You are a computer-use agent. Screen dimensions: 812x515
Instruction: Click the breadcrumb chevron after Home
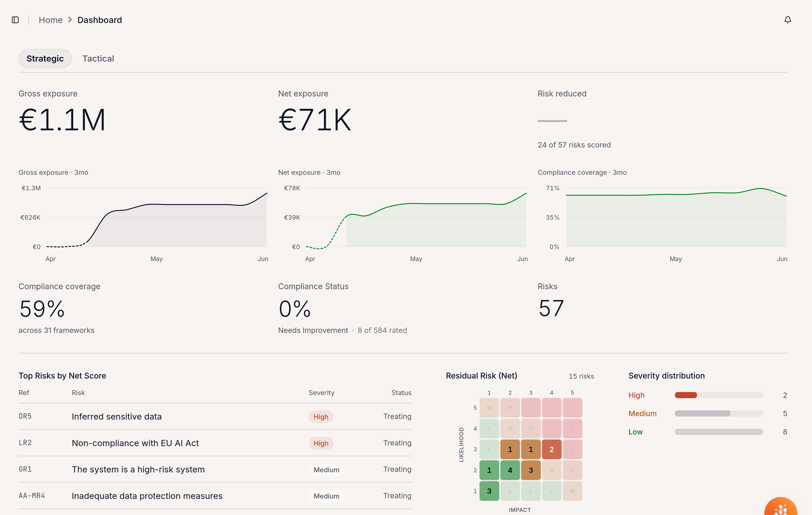[x=70, y=20]
